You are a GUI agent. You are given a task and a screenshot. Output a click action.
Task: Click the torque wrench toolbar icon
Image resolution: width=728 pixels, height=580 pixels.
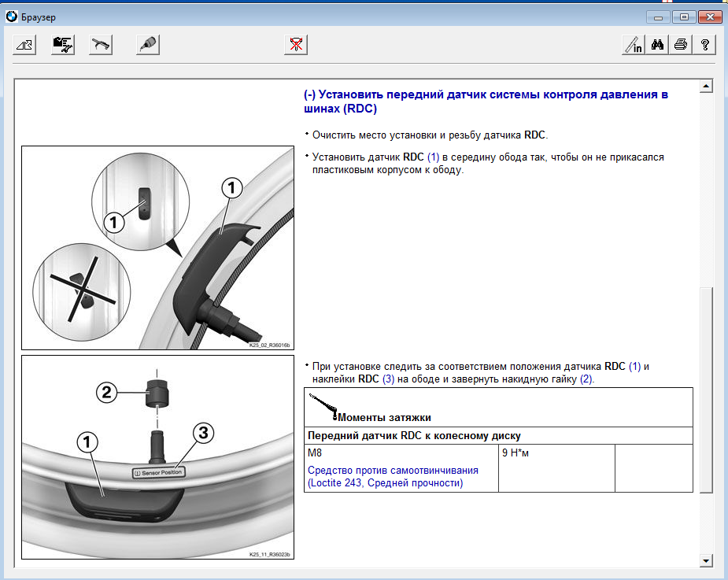[101, 45]
